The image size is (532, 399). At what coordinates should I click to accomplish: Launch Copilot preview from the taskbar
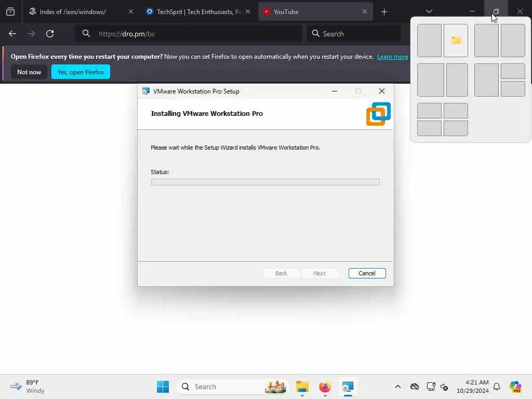pyautogui.click(x=515, y=387)
